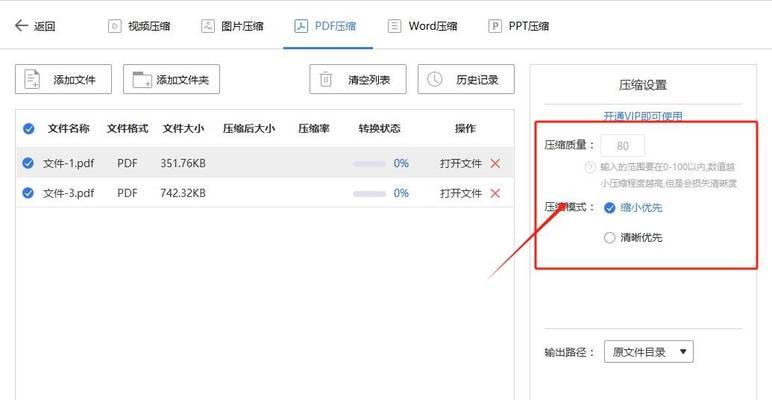The height and width of the screenshot is (400, 772).
Task: Click the 添加文件 button label
Action: coord(74,80)
